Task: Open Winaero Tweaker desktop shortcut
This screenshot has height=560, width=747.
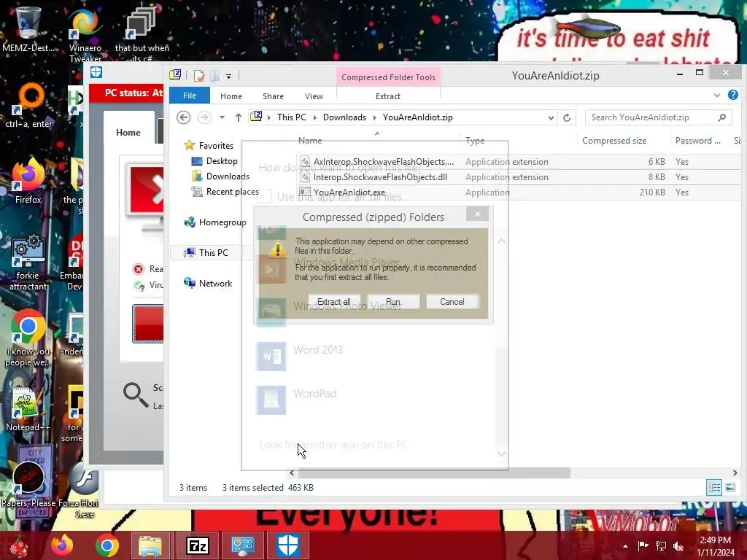Action: coord(85,36)
